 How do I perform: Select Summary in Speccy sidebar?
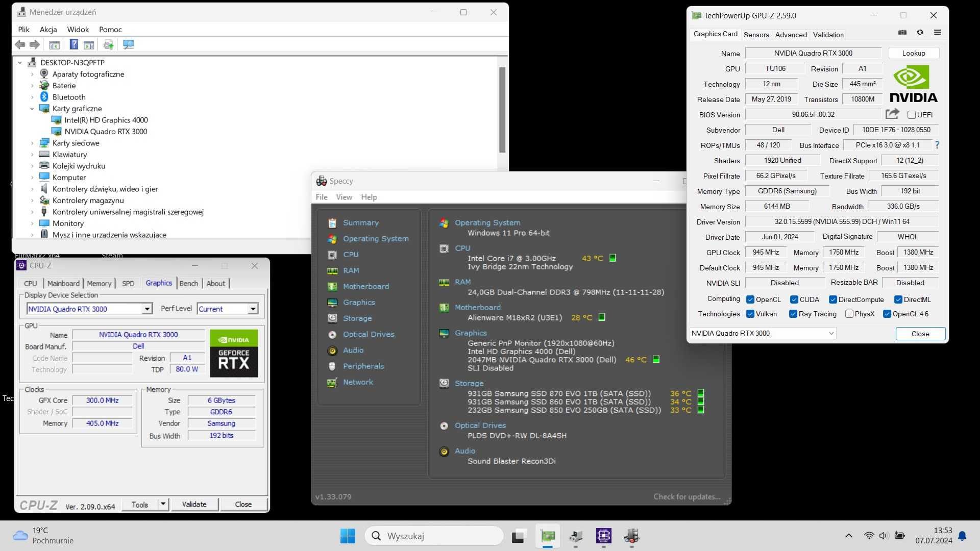361,223
